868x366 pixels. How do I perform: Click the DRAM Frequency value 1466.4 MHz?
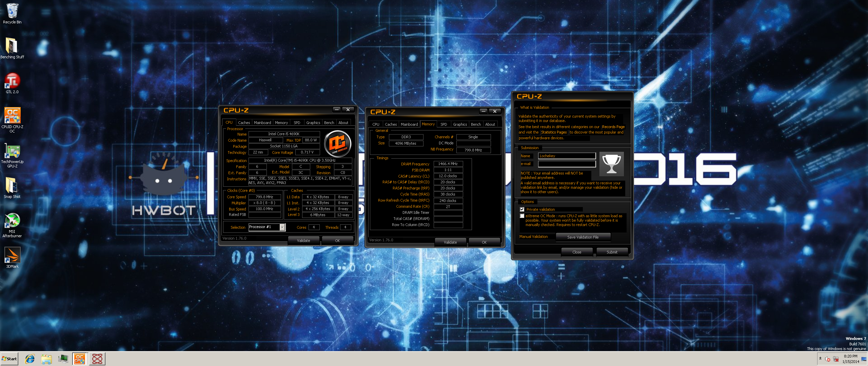pos(448,164)
